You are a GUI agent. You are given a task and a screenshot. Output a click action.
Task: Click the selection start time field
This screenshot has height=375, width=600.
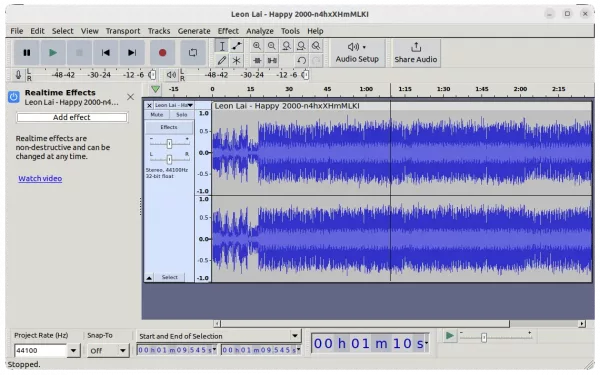coord(177,350)
